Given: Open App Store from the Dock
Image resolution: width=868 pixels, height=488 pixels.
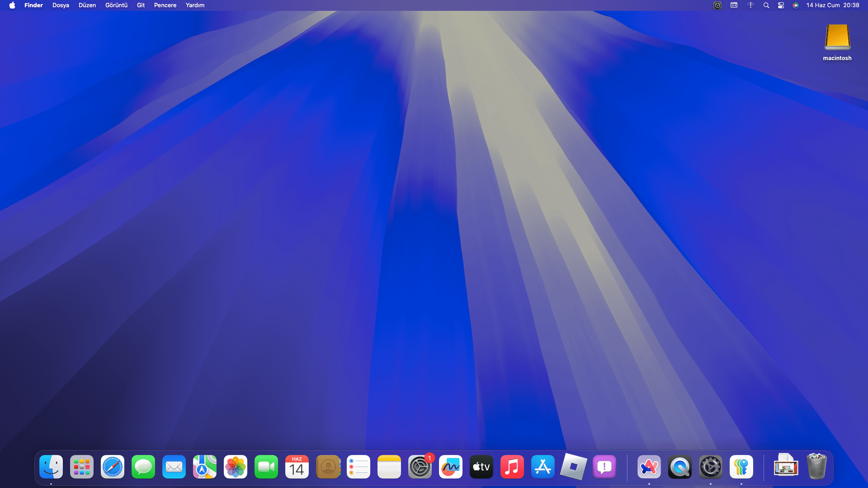Looking at the screenshot, I should pos(543,467).
